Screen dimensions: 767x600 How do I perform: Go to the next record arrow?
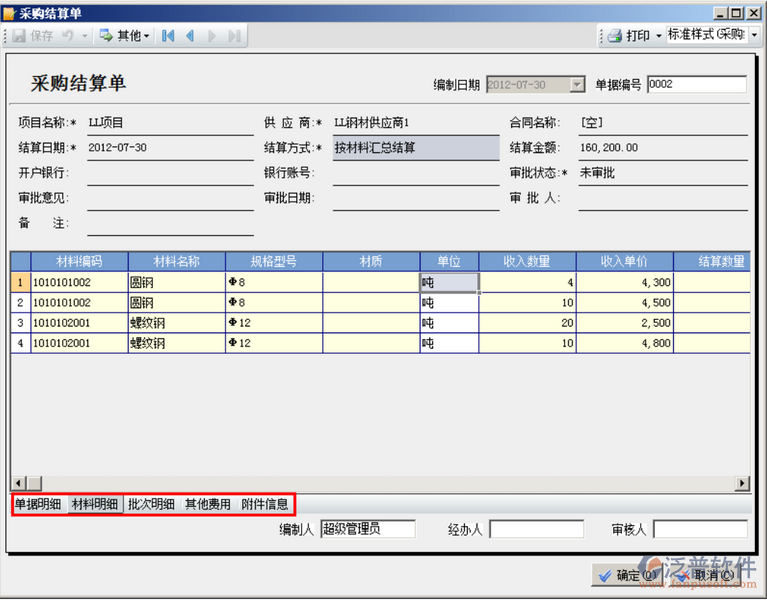point(212,36)
